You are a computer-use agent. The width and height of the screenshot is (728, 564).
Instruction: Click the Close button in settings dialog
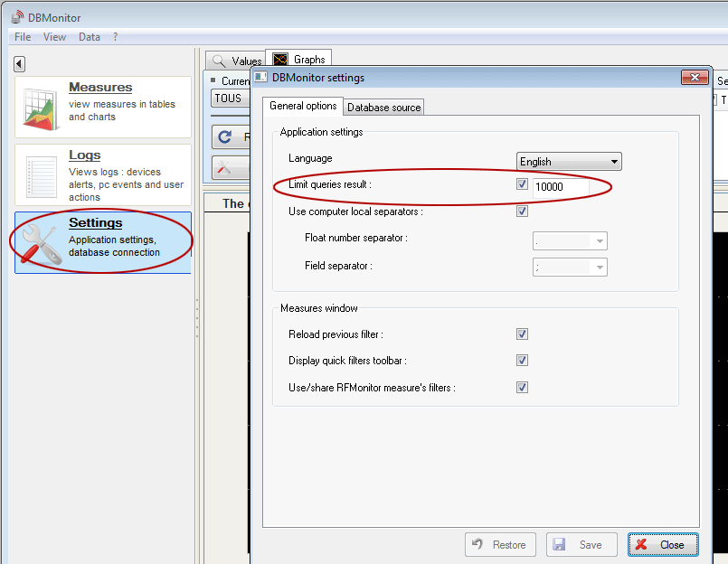663,544
